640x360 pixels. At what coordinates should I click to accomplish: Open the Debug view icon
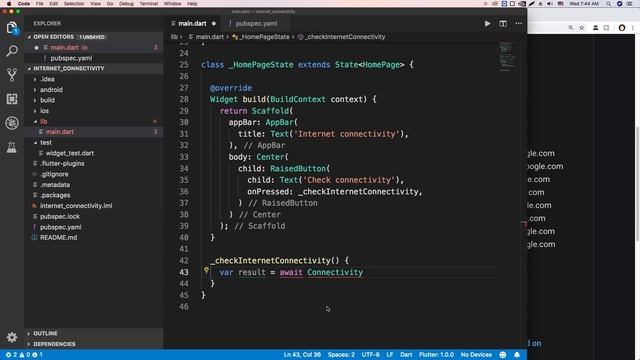[12, 123]
